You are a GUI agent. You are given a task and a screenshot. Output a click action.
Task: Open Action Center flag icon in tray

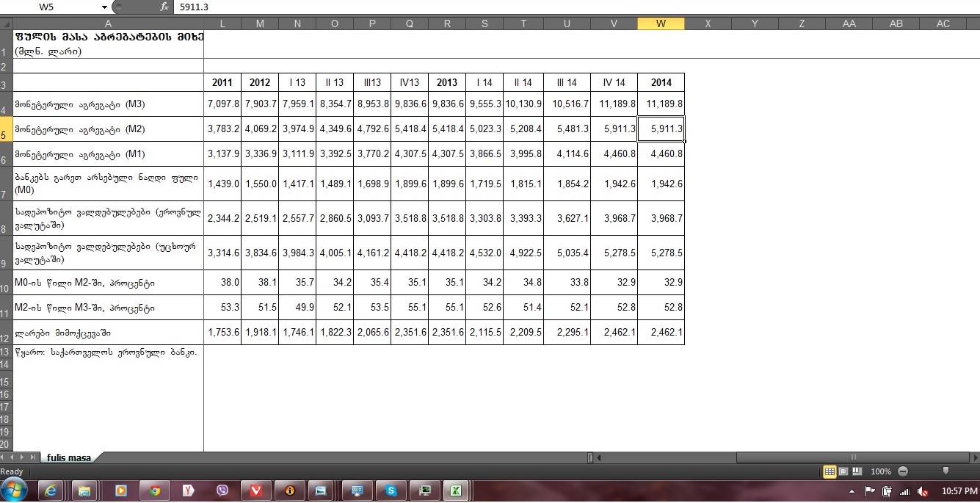870,491
